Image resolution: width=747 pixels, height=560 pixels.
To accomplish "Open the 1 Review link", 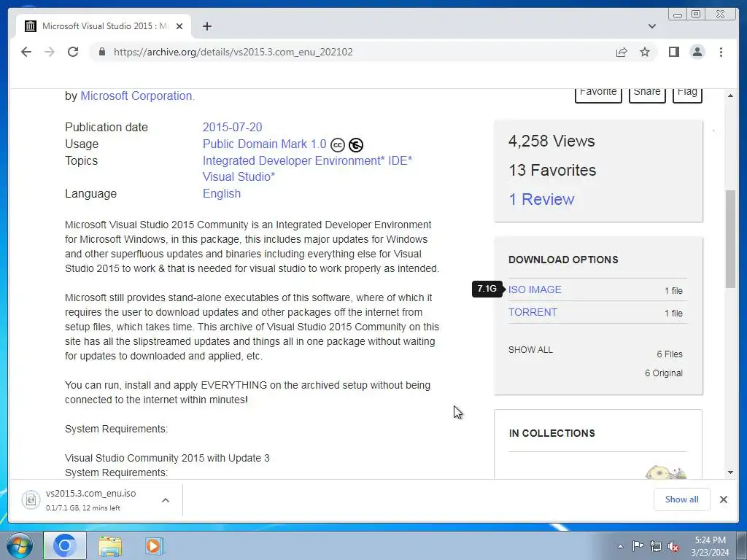I will (x=542, y=199).
